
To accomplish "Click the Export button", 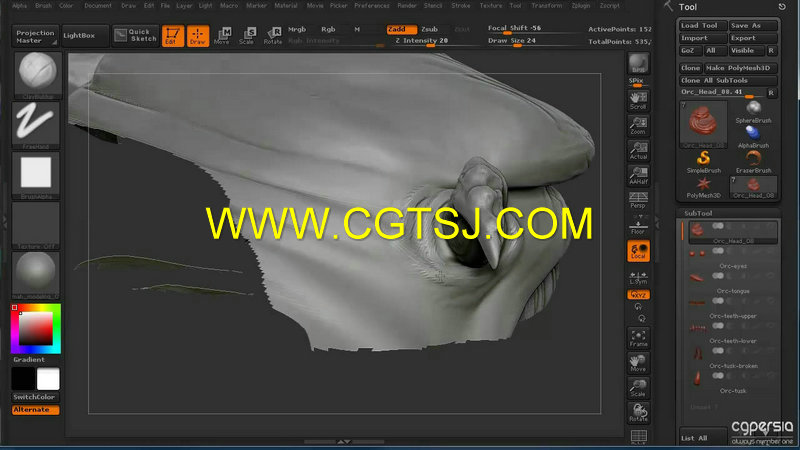I will (x=753, y=38).
